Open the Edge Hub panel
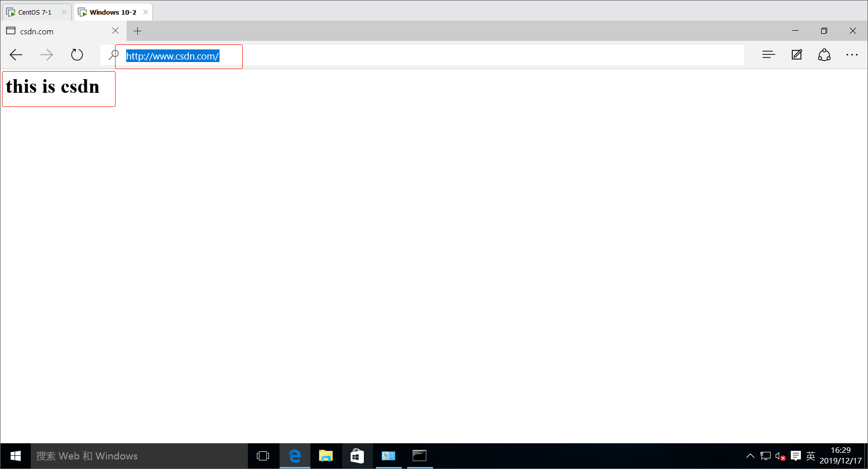 click(x=769, y=54)
